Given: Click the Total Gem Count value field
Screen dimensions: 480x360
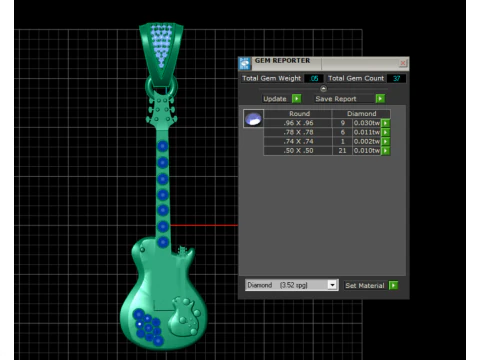Looking at the screenshot, I should point(396,78).
